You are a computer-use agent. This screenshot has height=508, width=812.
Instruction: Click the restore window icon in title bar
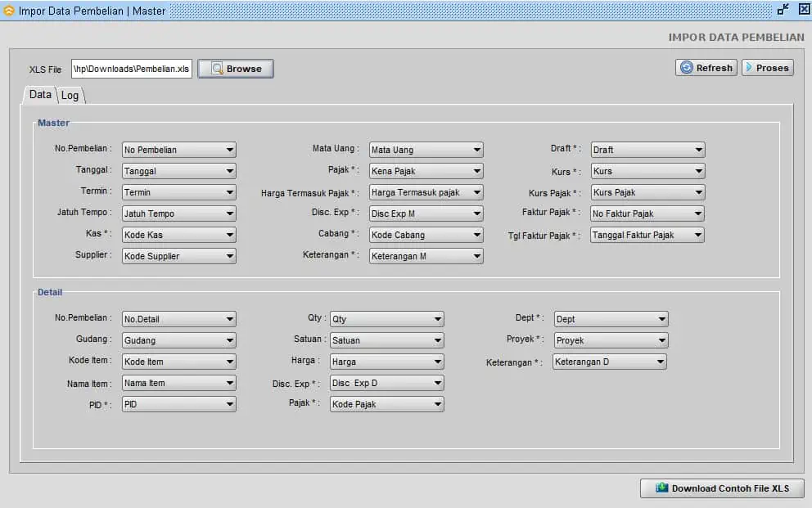[783, 9]
